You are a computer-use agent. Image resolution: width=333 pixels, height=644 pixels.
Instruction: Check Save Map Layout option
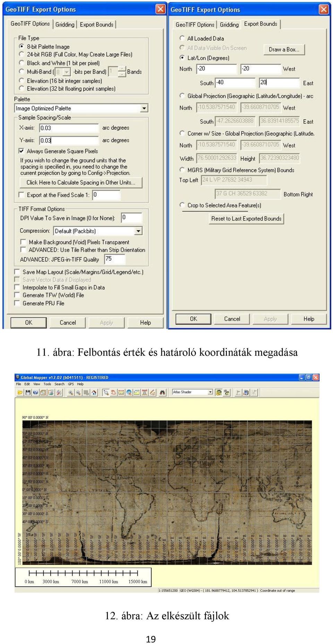[x=17, y=272]
